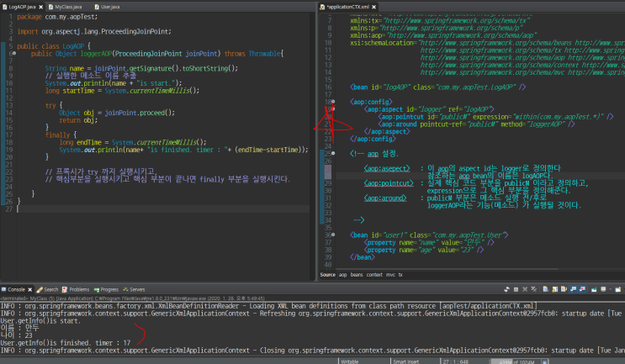Viewport: 625px width, 364px height.
Task: Click the ProceedingJoinPoint import line
Action: 94,31
